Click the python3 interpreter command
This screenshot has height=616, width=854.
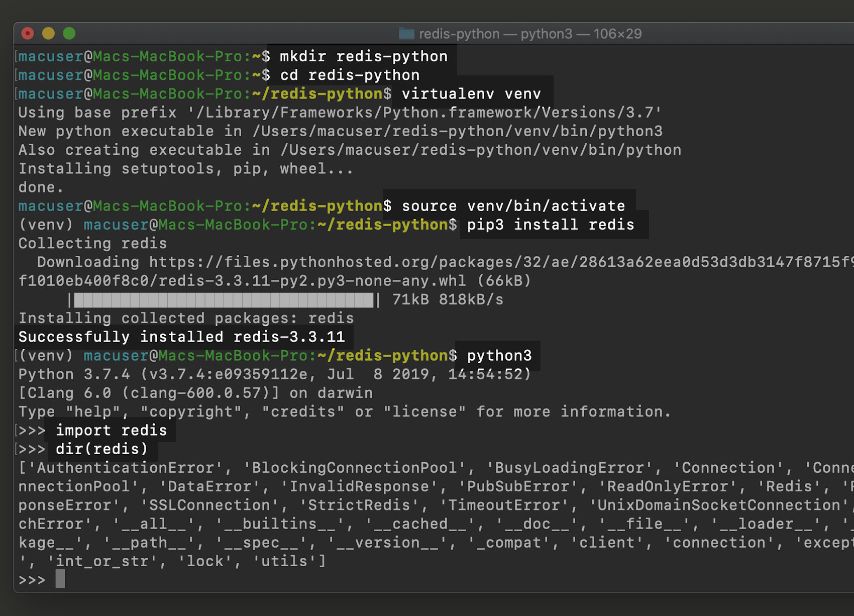point(499,355)
